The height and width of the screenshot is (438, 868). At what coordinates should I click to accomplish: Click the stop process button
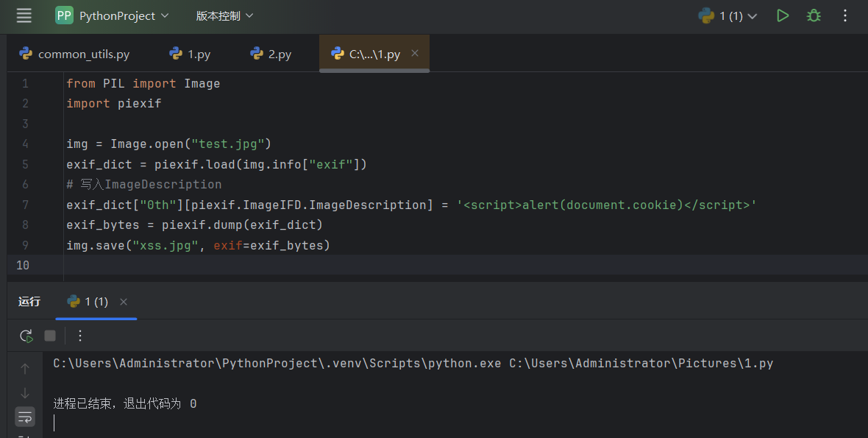(x=50, y=336)
